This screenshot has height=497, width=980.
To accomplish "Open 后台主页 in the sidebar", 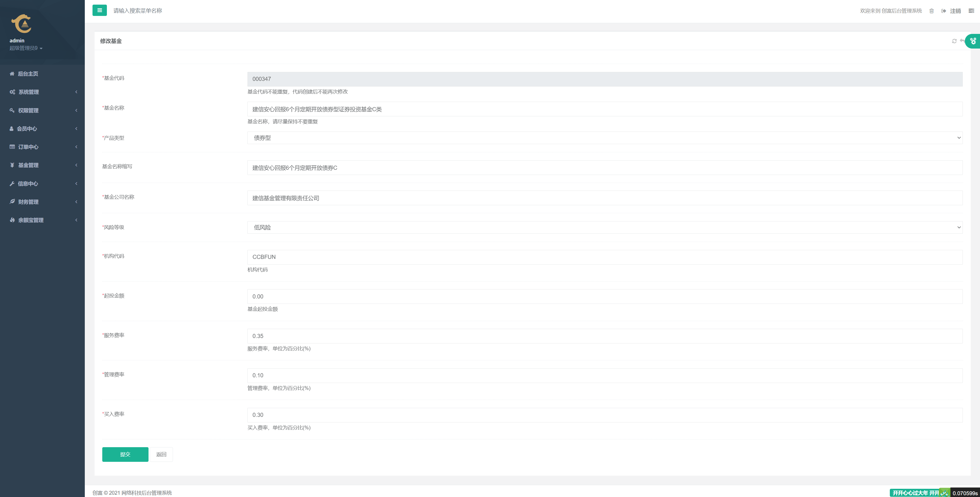I will [28, 74].
